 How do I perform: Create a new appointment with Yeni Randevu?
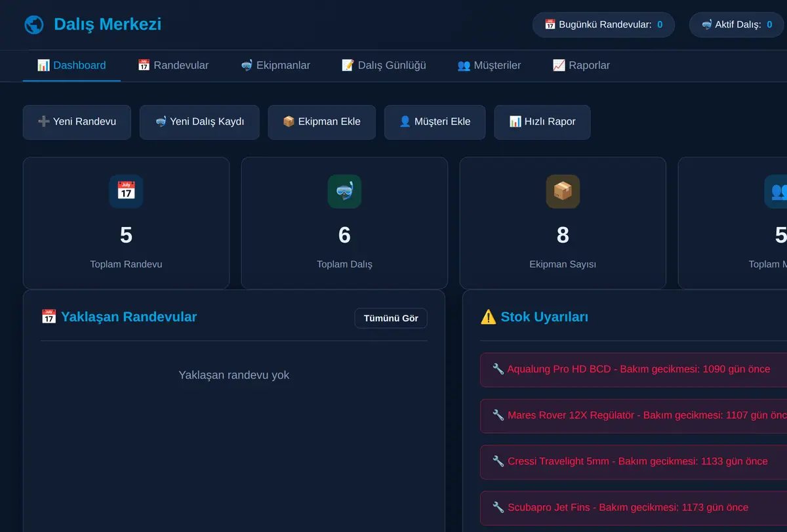[x=77, y=122]
